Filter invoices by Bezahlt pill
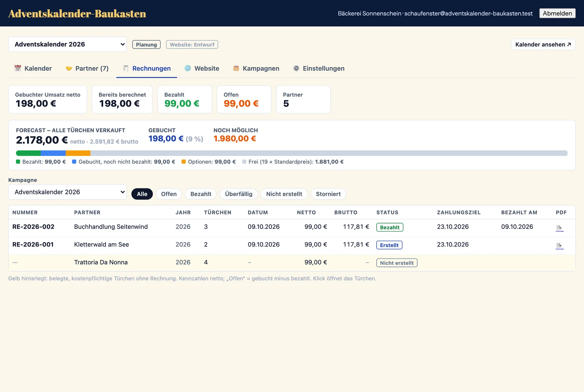584x392 pixels. 201,194
